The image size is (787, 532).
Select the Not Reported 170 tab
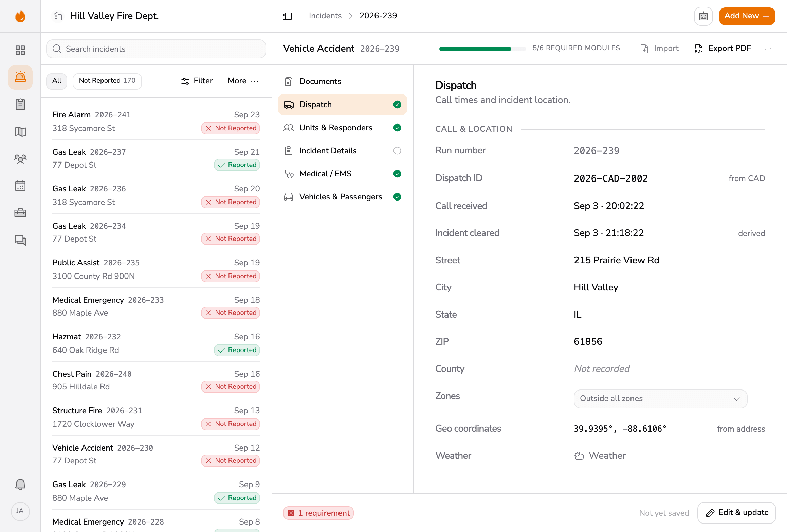tap(107, 81)
